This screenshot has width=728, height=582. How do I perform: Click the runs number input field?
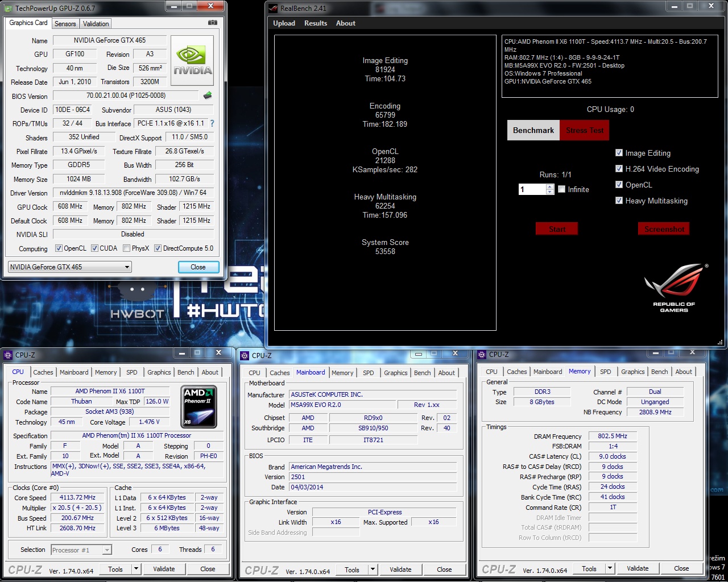click(x=532, y=189)
